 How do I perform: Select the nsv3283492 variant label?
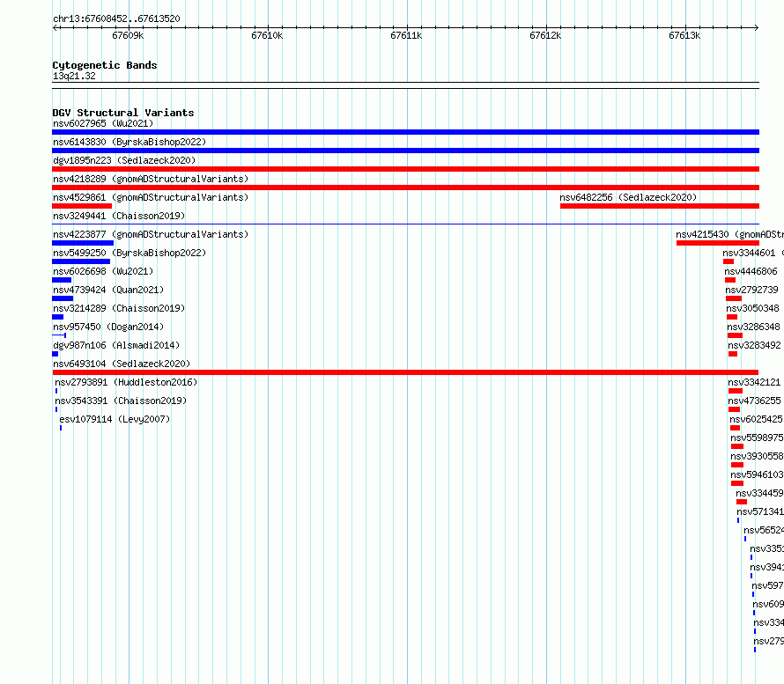(x=754, y=345)
